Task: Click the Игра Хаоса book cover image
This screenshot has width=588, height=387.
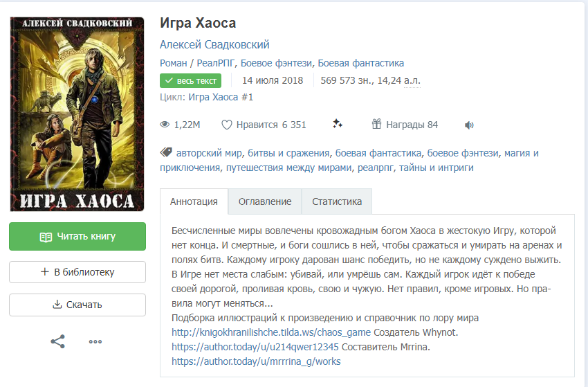Action: coord(77,114)
